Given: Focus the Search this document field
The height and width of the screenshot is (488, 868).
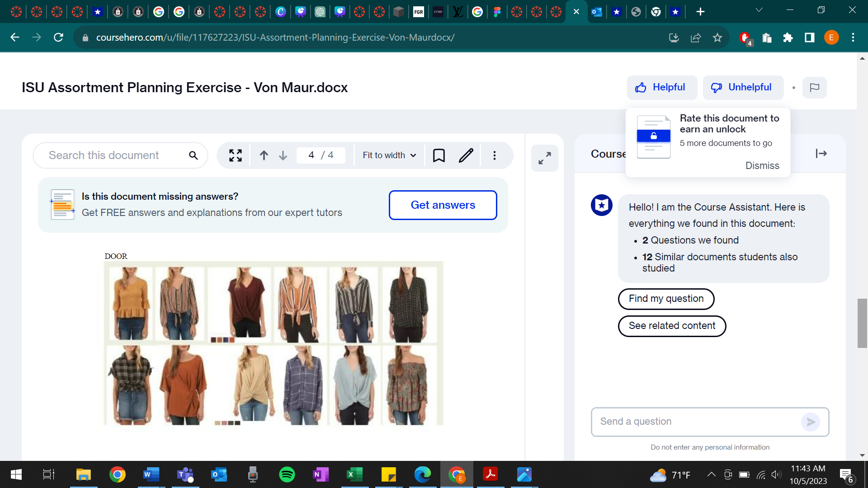Looking at the screenshot, I should (x=120, y=155).
